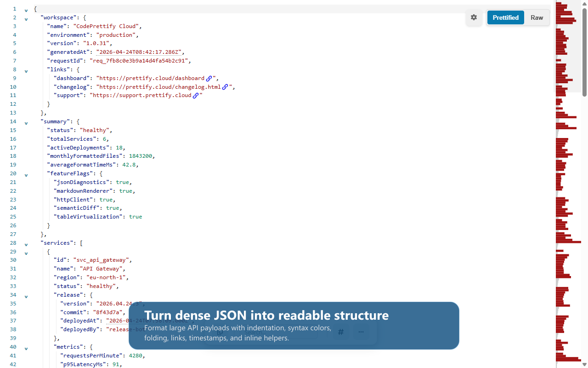588x368 pixels.
Task: Click the service status "healthy" on line 33
Action: click(x=101, y=286)
